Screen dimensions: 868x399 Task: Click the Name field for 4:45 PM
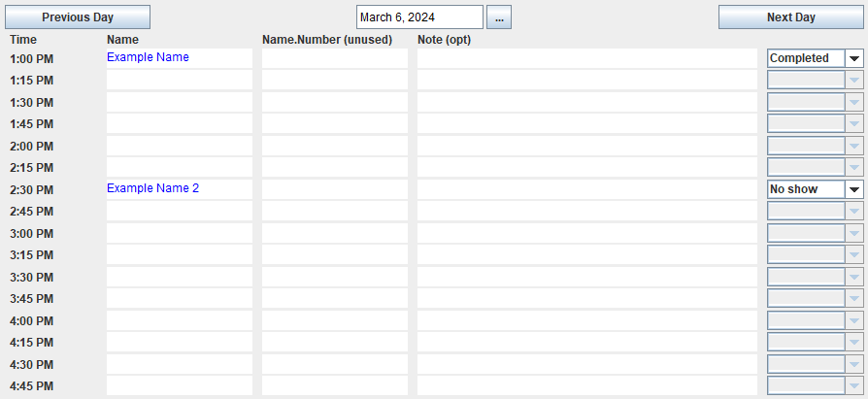pyautogui.click(x=180, y=385)
